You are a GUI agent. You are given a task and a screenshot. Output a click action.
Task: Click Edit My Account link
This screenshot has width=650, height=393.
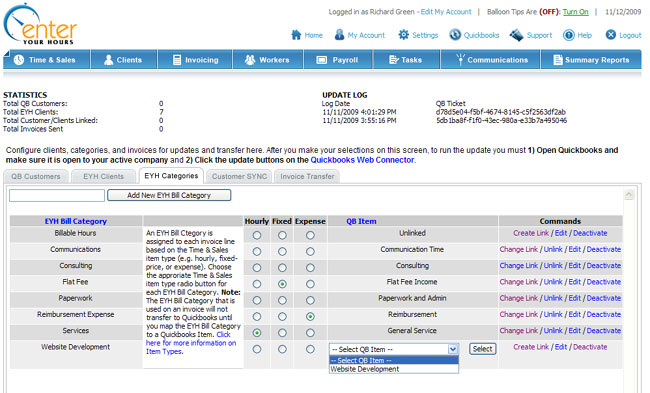pos(446,12)
